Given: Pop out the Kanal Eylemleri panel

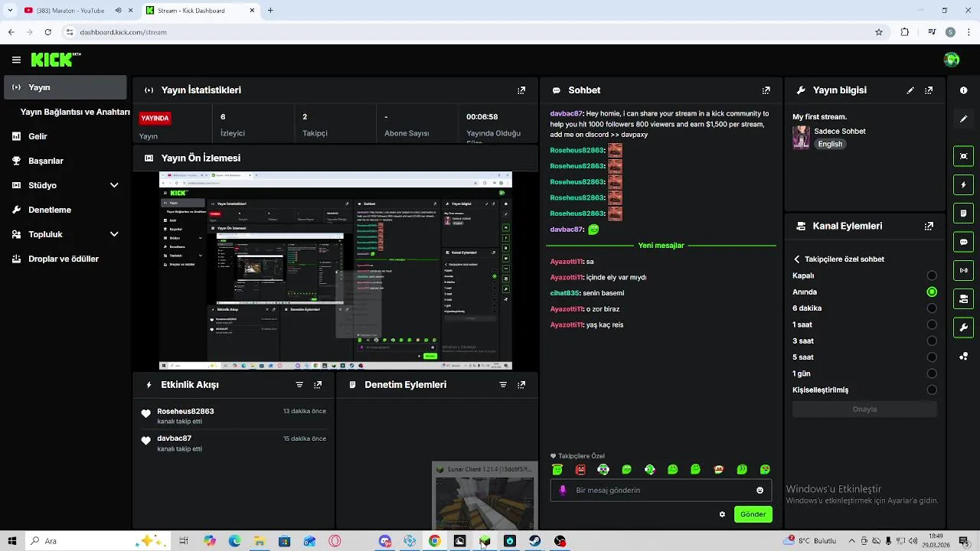Looking at the screenshot, I should pos(929,227).
